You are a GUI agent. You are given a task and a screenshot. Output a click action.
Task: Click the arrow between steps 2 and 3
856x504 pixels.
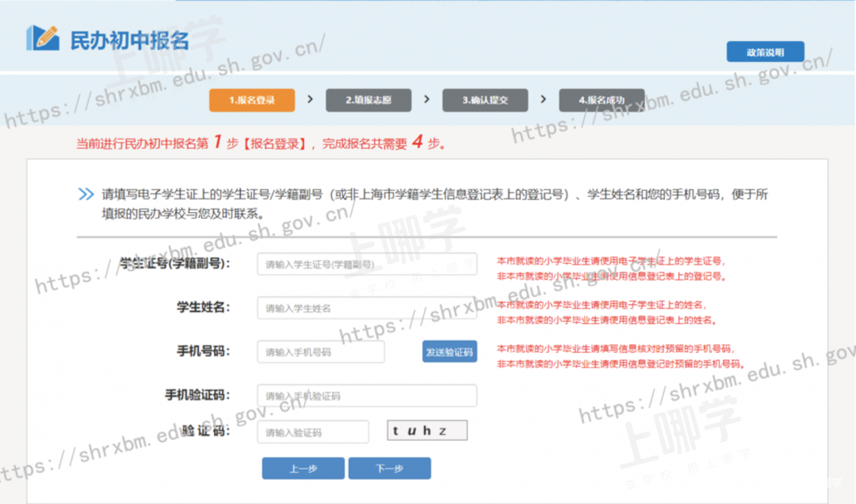point(427,99)
